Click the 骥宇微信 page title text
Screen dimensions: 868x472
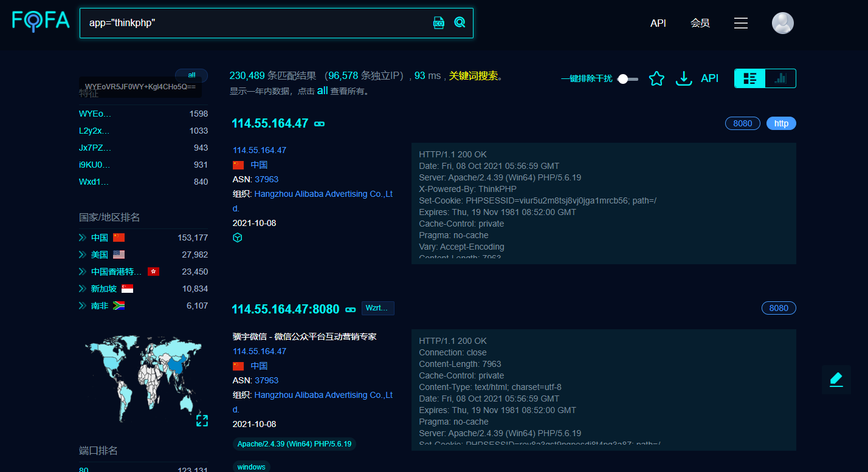tap(305, 337)
